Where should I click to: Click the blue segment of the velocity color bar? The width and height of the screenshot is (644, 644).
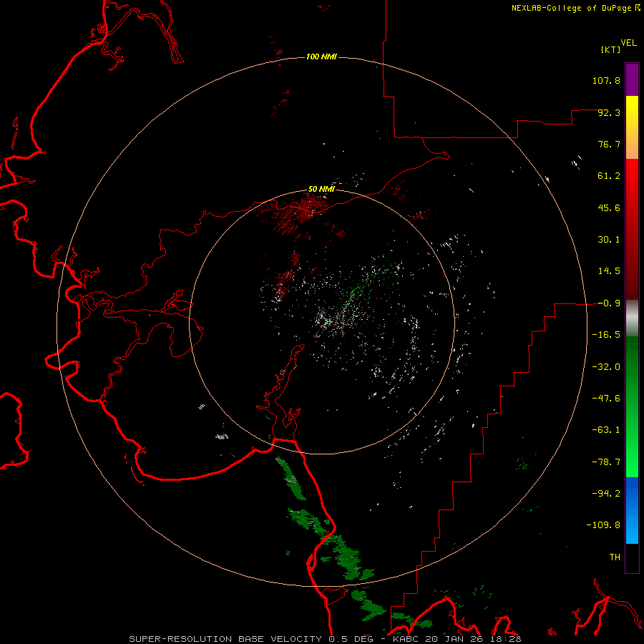[632, 510]
